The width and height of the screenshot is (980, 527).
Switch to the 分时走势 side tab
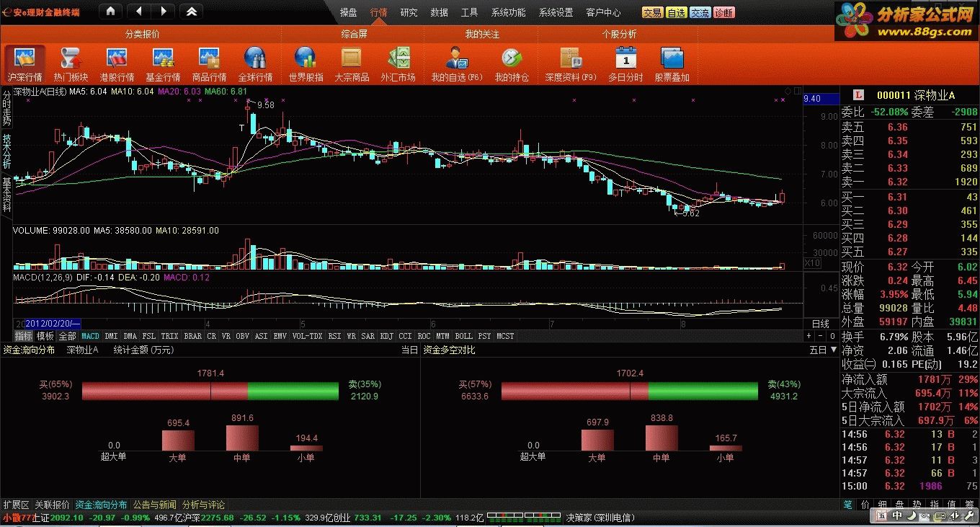[x=6, y=107]
